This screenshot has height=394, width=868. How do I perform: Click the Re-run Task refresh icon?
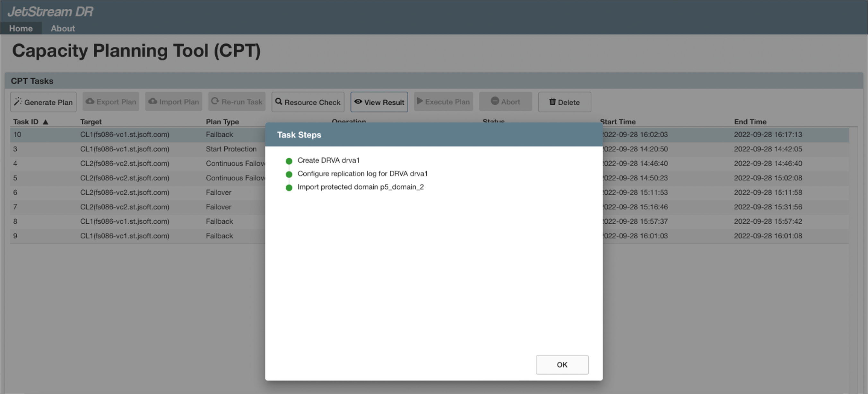click(x=215, y=101)
